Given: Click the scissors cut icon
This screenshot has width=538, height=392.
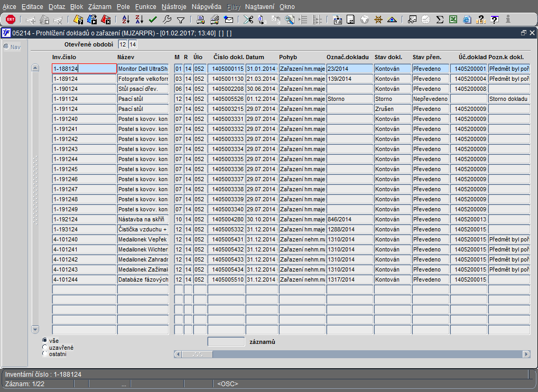Looking at the screenshot, I should point(248,20).
